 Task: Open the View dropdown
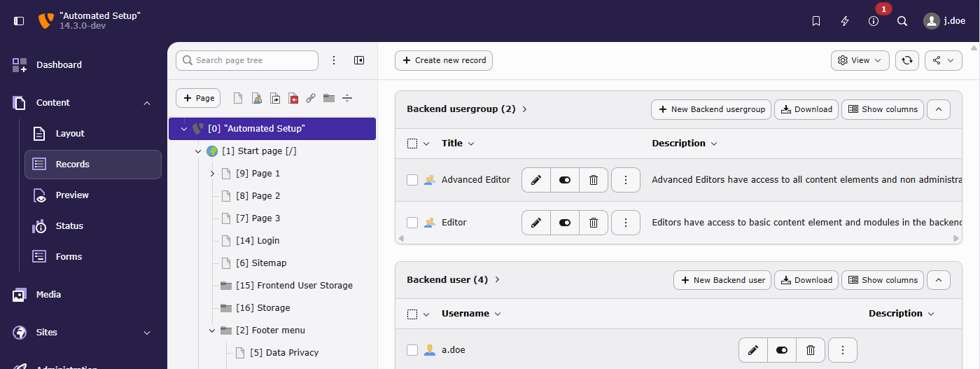click(860, 60)
